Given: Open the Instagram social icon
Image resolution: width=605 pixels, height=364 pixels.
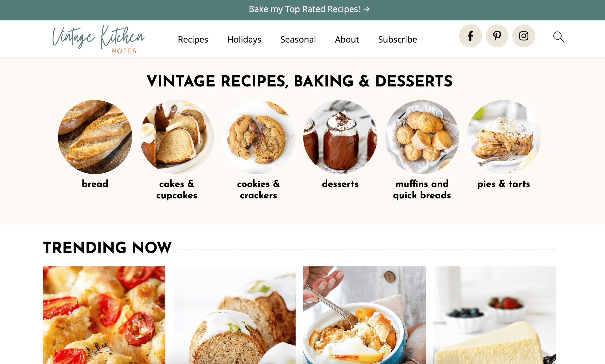Looking at the screenshot, I should coord(524,36).
